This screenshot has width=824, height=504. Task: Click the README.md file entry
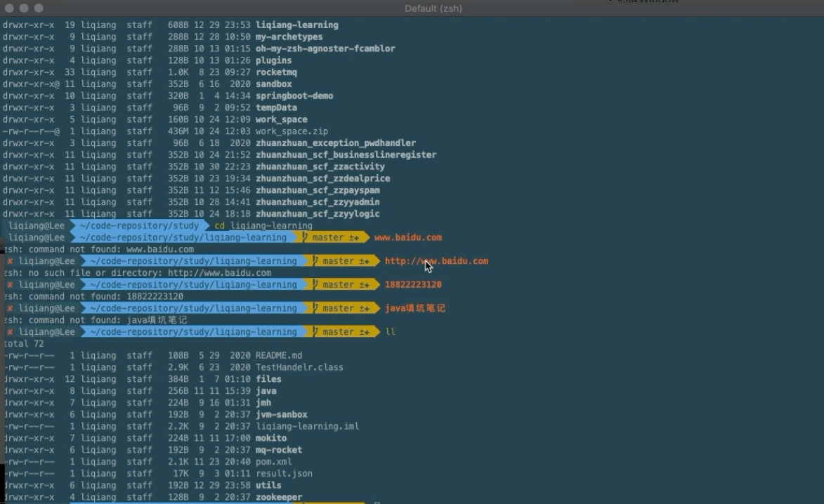(279, 356)
